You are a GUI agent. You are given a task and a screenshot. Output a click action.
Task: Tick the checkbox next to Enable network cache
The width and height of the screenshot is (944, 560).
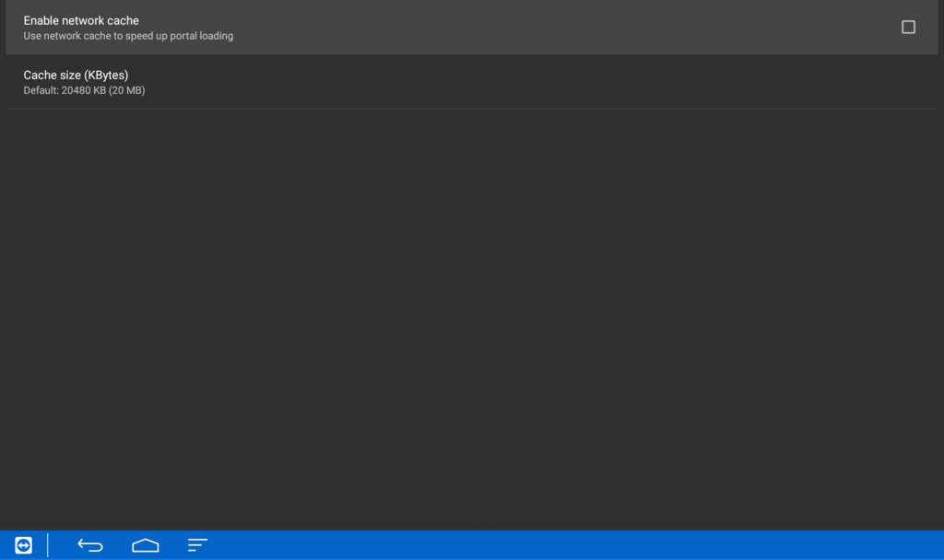point(908,27)
